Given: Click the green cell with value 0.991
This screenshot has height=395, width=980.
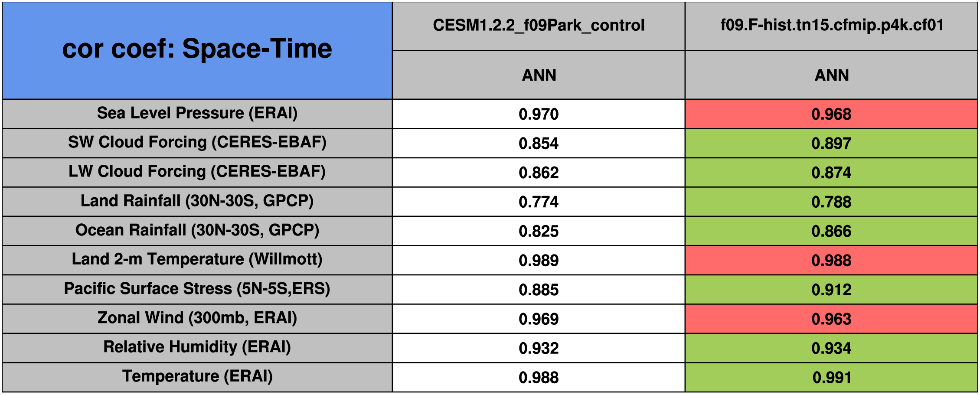Looking at the screenshot, I should tap(831, 377).
